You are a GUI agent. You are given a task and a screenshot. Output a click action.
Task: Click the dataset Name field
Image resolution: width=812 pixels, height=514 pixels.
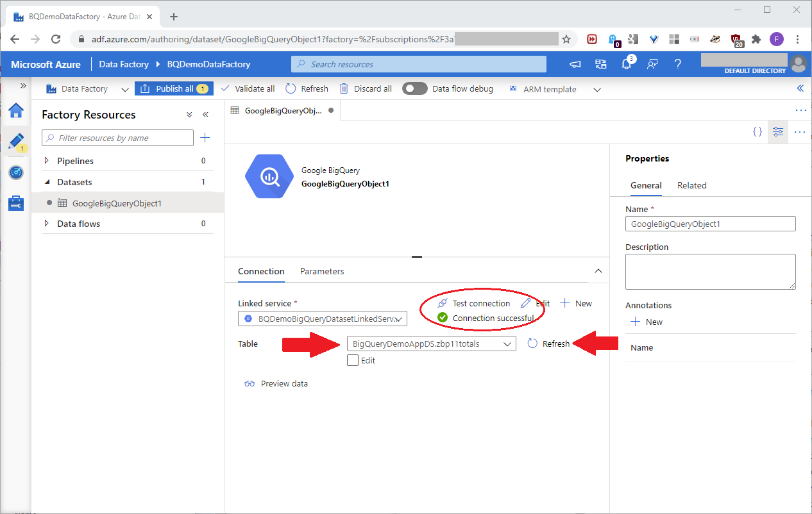coord(711,224)
